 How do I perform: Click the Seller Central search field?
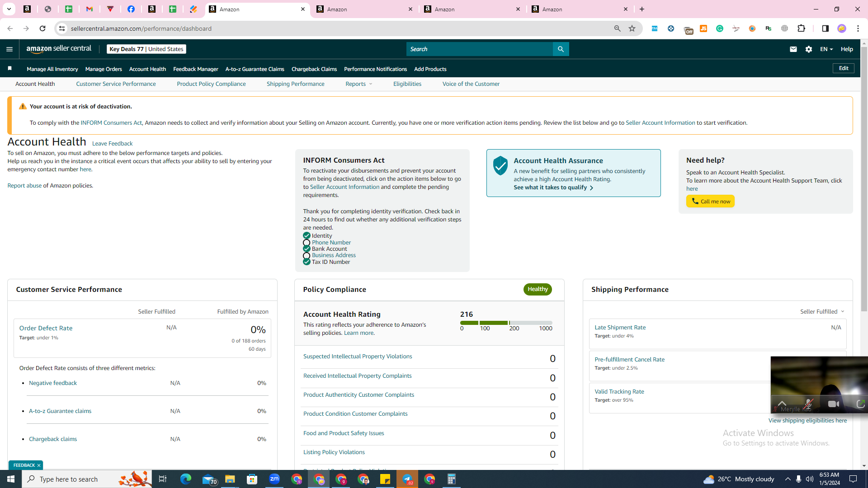pyautogui.click(x=479, y=49)
